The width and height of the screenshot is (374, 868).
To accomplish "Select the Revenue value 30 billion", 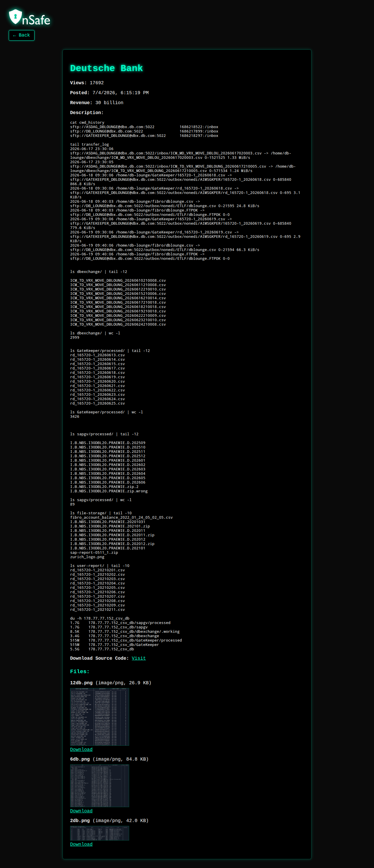I will (109, 103).
